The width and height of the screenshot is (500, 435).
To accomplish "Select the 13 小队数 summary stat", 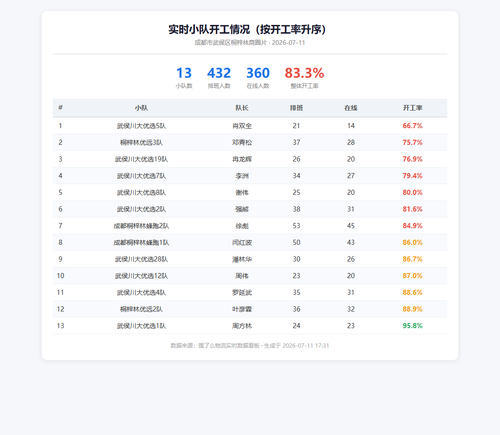I will 184,77.
